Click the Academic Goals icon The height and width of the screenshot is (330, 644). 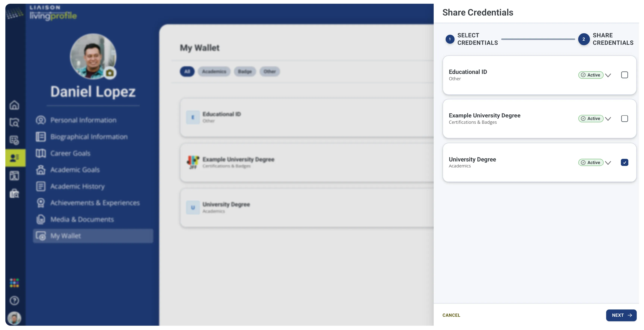point(41,170)
